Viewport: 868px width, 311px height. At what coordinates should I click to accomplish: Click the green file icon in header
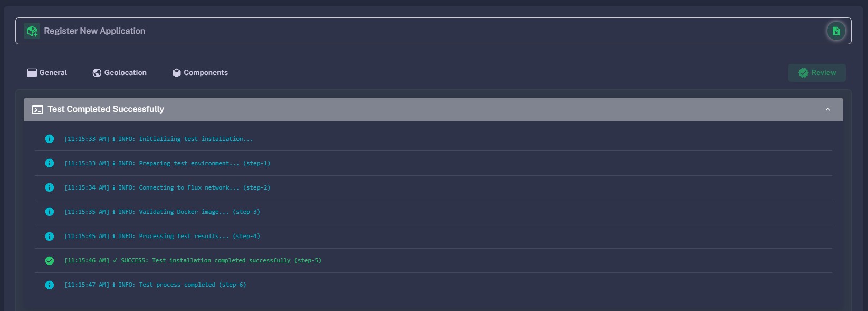(836, 31)
